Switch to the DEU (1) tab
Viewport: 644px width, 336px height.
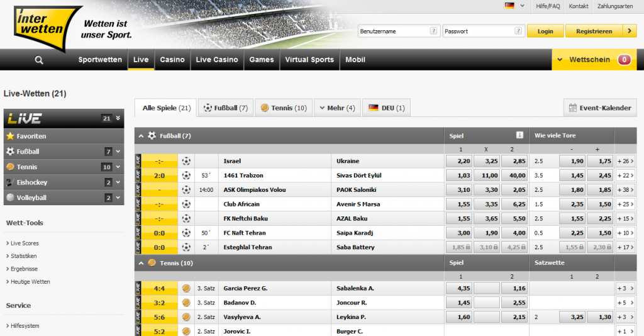tap(387, 108)
